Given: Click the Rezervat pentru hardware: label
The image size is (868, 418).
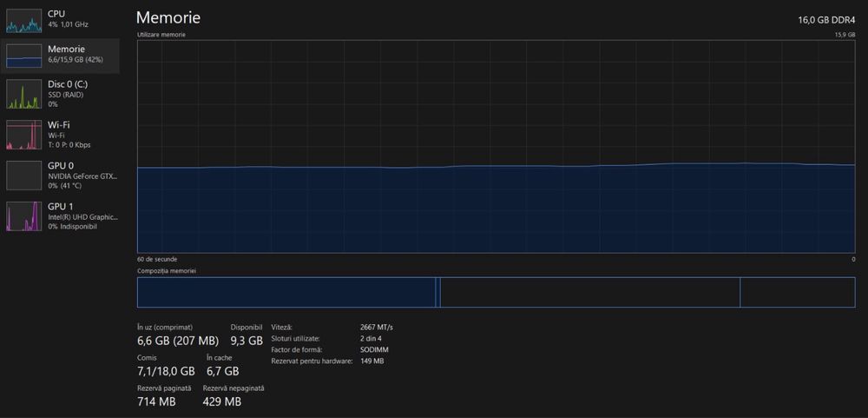Looking at the screenshot, I should point(312,361).
